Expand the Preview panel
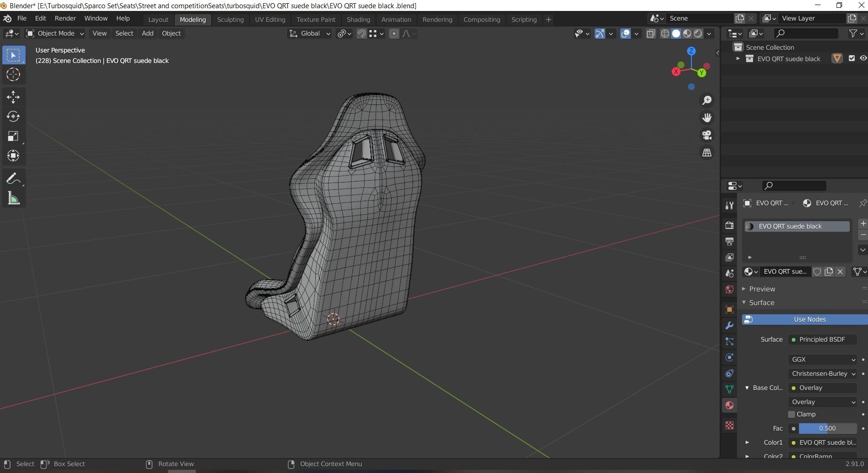The image size is (868, 473). pyautogui.click(x=762, y=289)
